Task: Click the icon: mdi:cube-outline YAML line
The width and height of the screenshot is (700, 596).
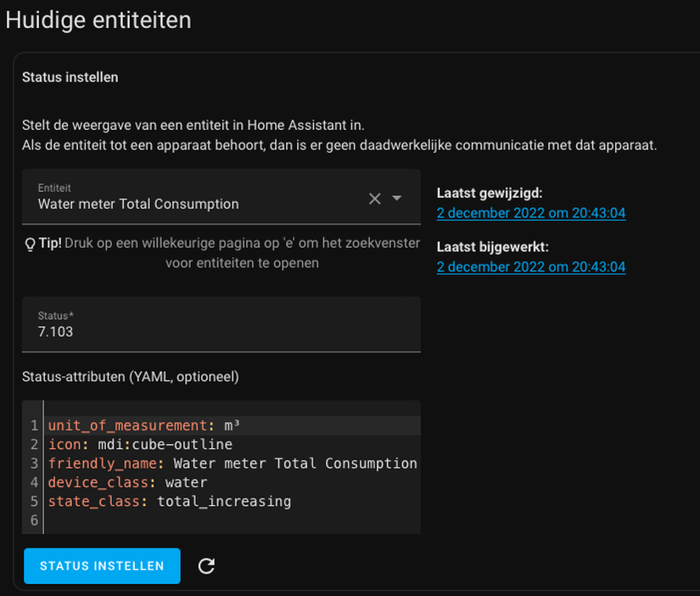Action: (x=140, y=445)
